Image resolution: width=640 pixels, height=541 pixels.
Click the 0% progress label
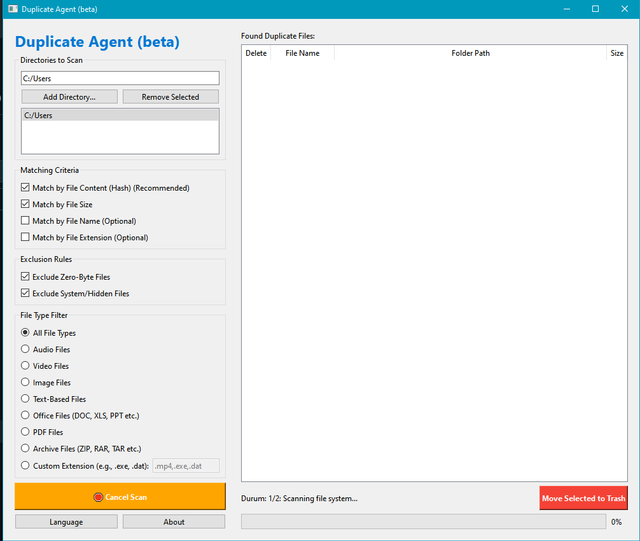point(616,522)
